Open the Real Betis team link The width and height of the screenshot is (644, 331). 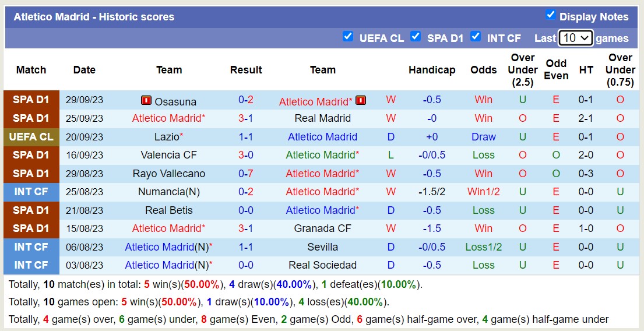click(x=169, y=210)
